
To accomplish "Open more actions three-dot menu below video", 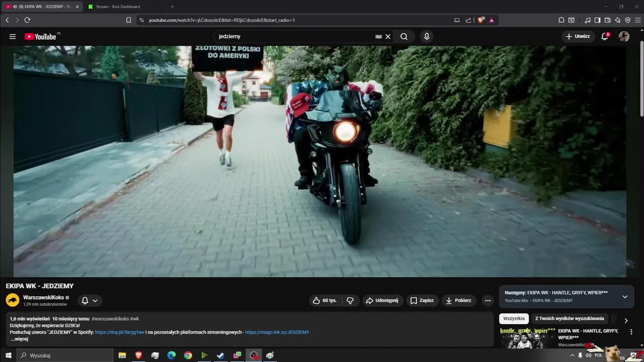I will (488, 301).
